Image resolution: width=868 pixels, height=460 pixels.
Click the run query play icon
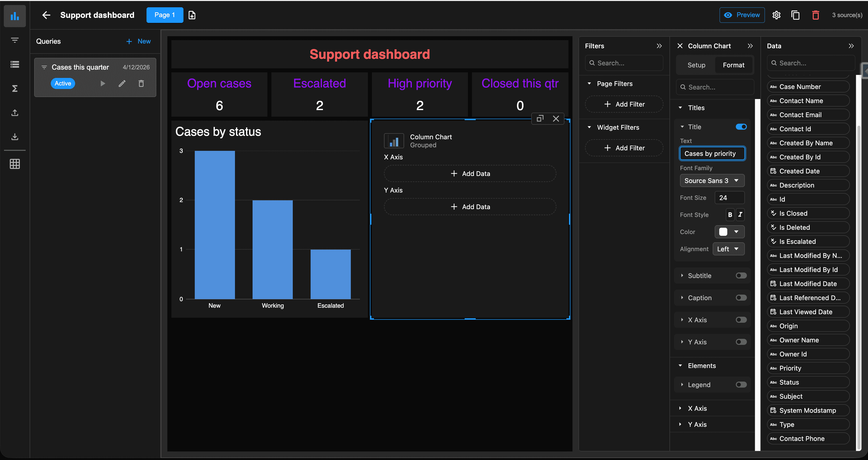(x=103, y=83)
